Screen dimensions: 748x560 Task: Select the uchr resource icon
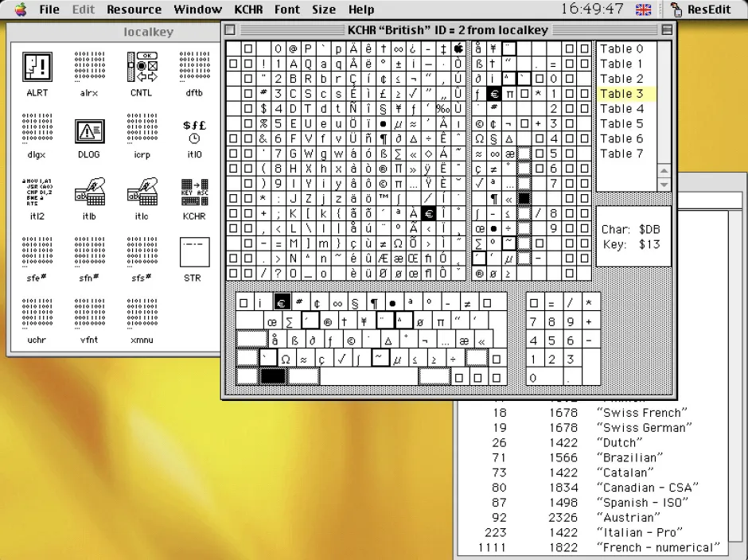pos(37,317)
